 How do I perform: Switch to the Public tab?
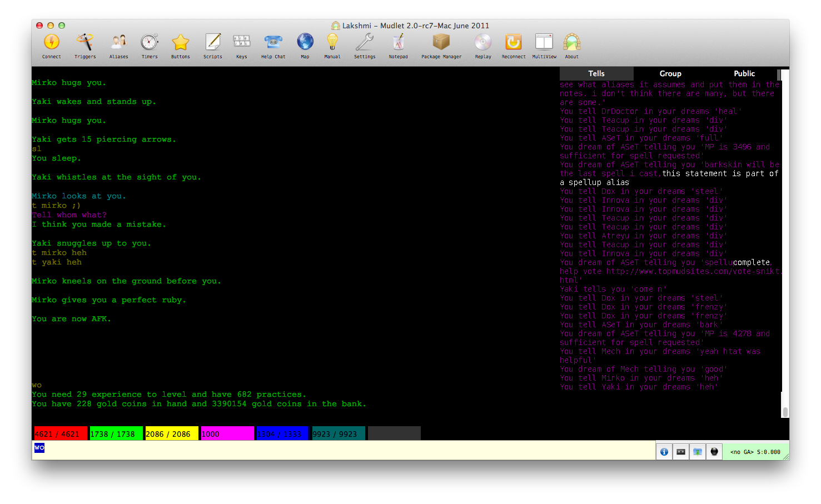tap(744, 73)
